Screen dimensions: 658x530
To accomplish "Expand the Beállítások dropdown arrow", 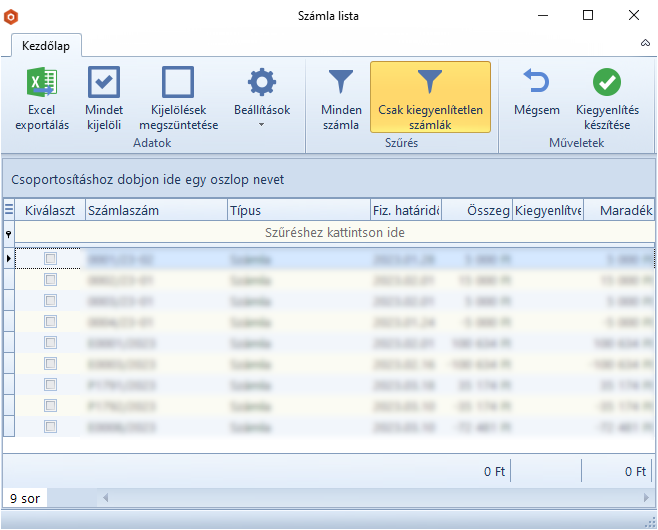I will [x=261, y=125].
